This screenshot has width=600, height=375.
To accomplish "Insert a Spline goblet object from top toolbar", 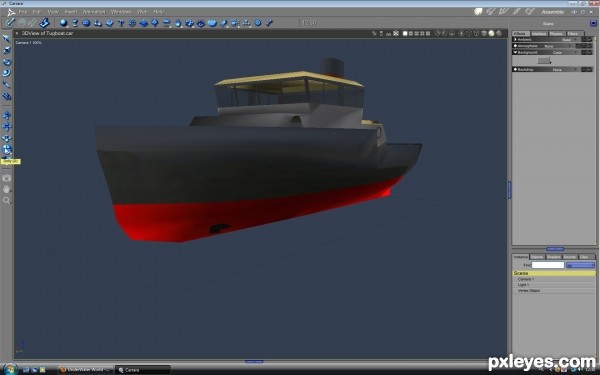I will (75, 23).
